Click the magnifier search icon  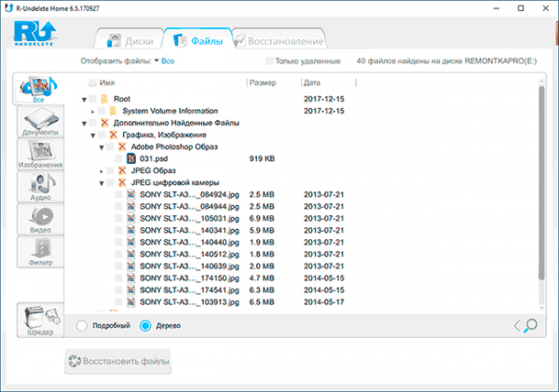[530, 325]
